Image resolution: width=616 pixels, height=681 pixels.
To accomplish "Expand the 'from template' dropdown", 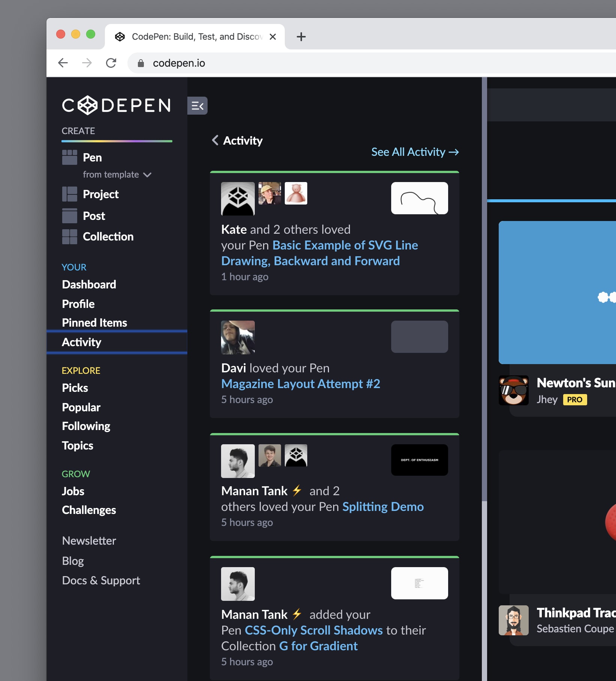I will pos(117,175).
